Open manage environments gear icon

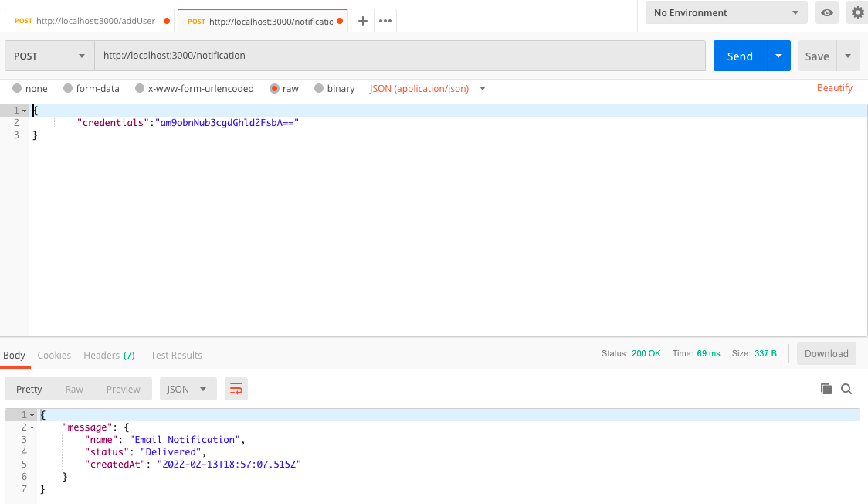tap(857, 12)
